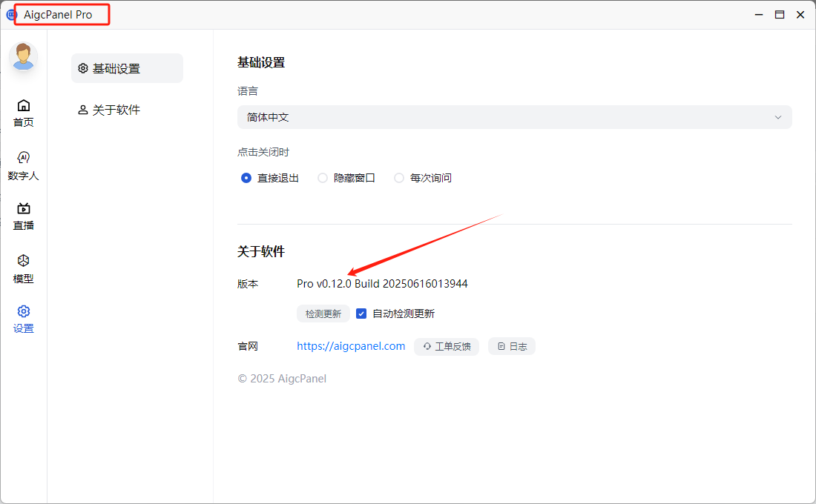This screenshot has width=816, height=504.
Task: Minimize the AigcPanel Pro window
Action: click(759, 15)
